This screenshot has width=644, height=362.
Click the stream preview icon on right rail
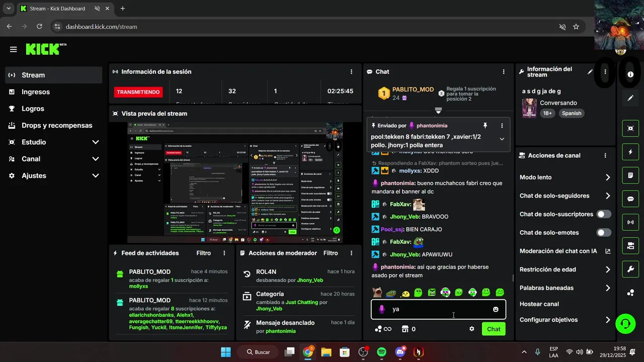[630, 128]
